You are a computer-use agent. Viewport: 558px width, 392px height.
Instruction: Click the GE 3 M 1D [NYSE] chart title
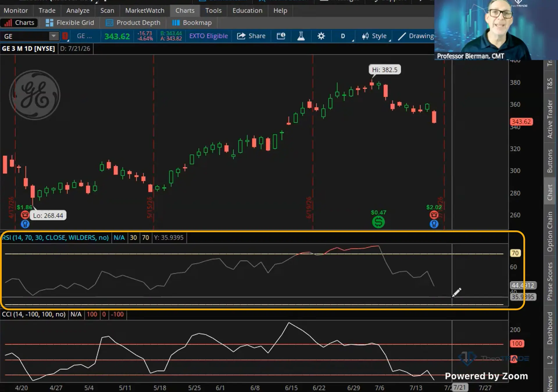click(x=28, y=48)
